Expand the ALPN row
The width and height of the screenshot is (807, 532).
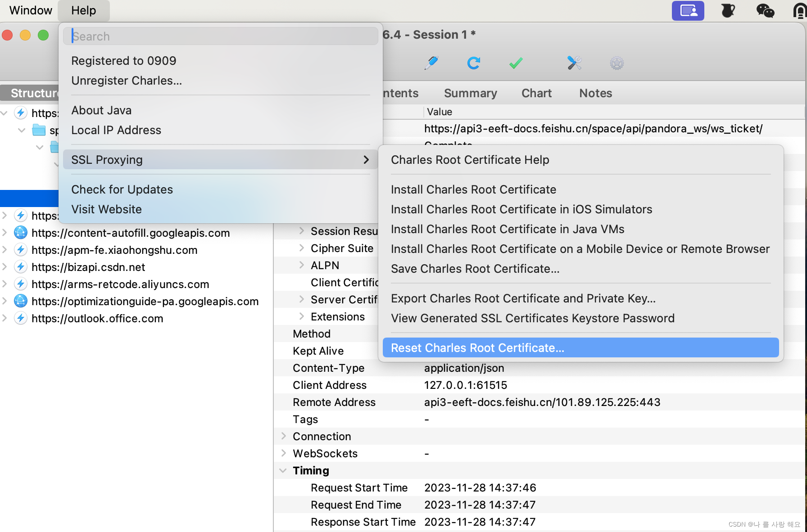coord(302,265)
